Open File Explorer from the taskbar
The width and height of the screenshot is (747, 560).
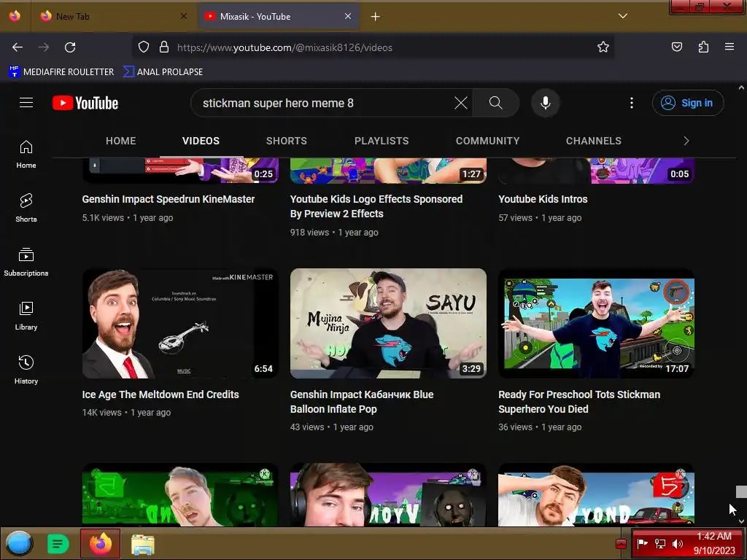coord(142,544)
